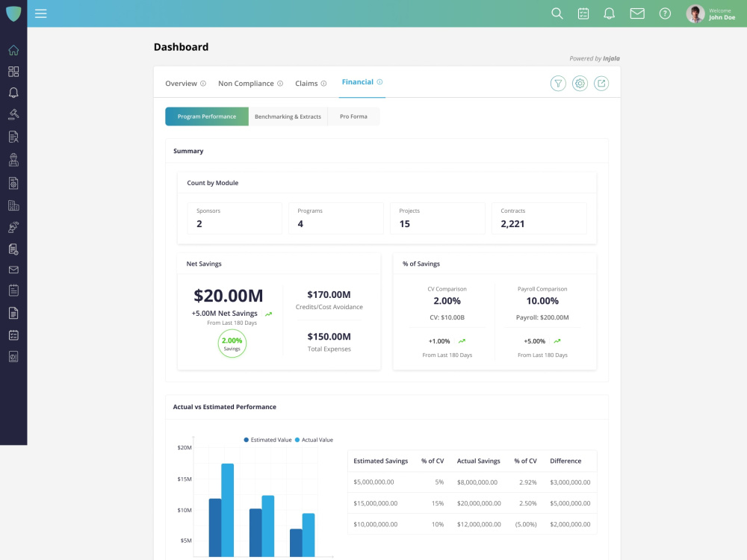The height and width of the screenshot is (560, 747).
Task: Click the info icon next to Overview
Action: click(x=203, y=84)
